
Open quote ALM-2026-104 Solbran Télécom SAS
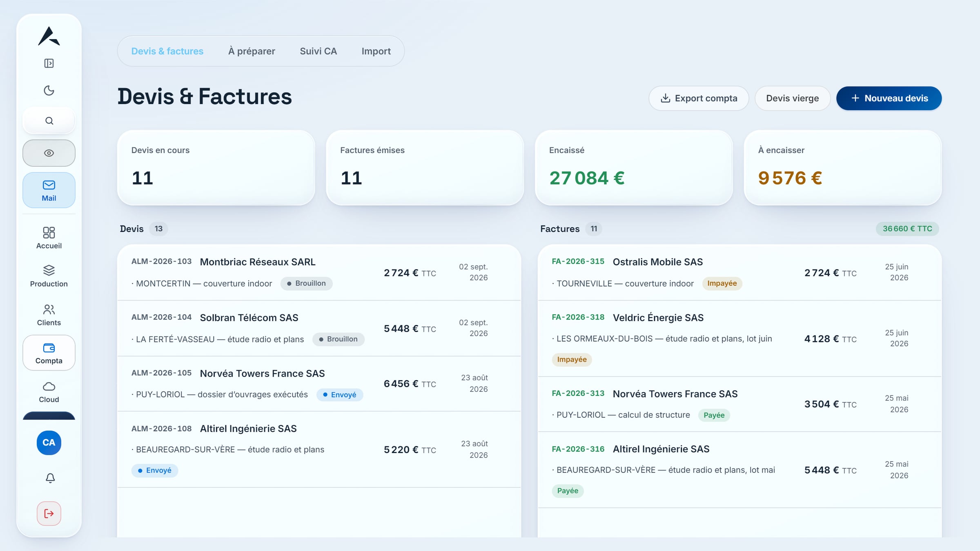click(319, 328)
